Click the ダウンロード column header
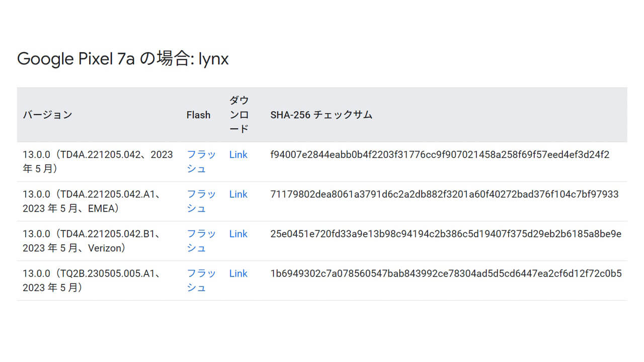This screenshot has width=644, height=362. click(239, 115)
